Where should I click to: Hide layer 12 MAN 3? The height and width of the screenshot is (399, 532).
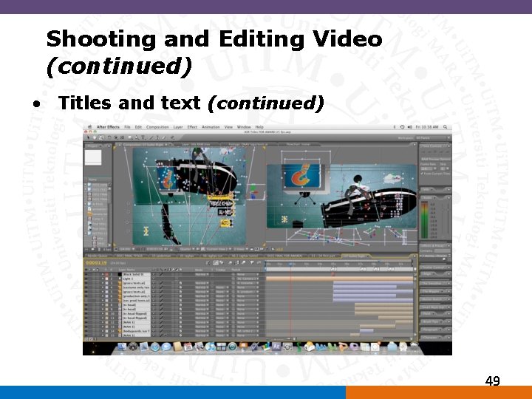coord(86,322)
